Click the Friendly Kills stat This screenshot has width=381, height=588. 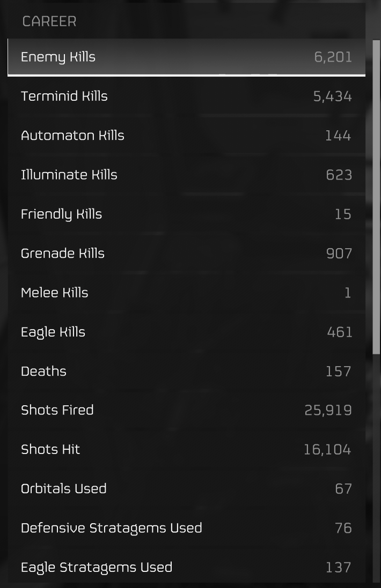click(187, 214)
